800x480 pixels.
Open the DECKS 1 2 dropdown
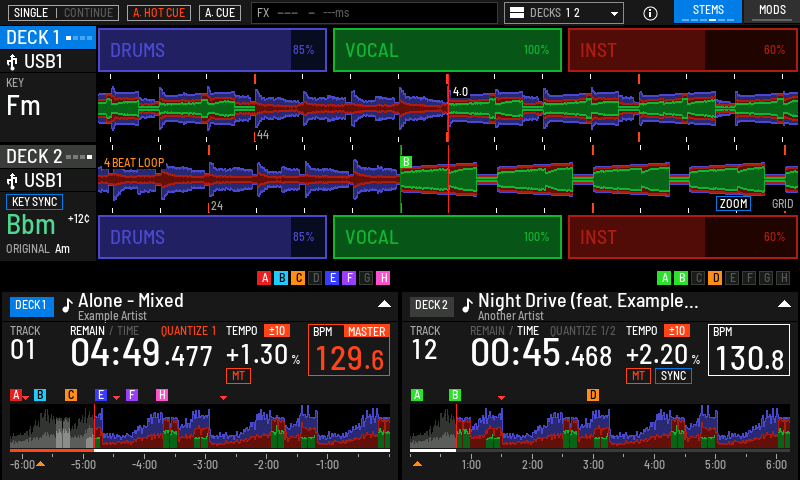[564, 13]
